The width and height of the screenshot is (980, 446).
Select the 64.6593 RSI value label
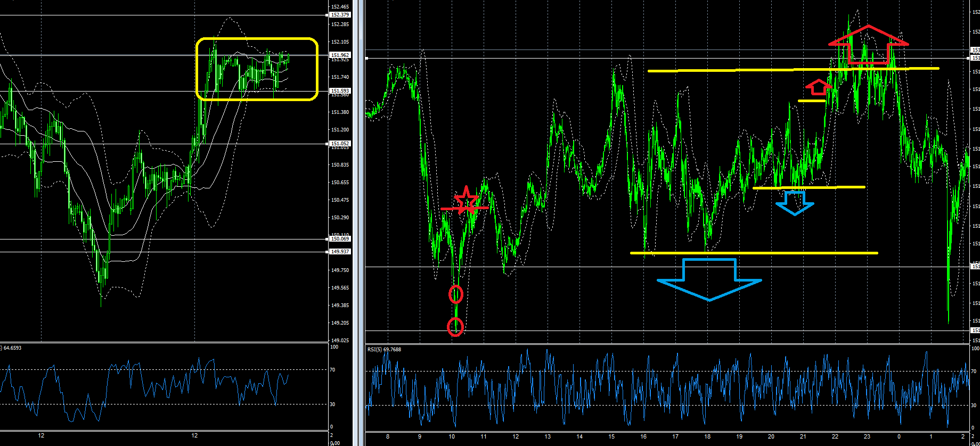pos(12,348)
